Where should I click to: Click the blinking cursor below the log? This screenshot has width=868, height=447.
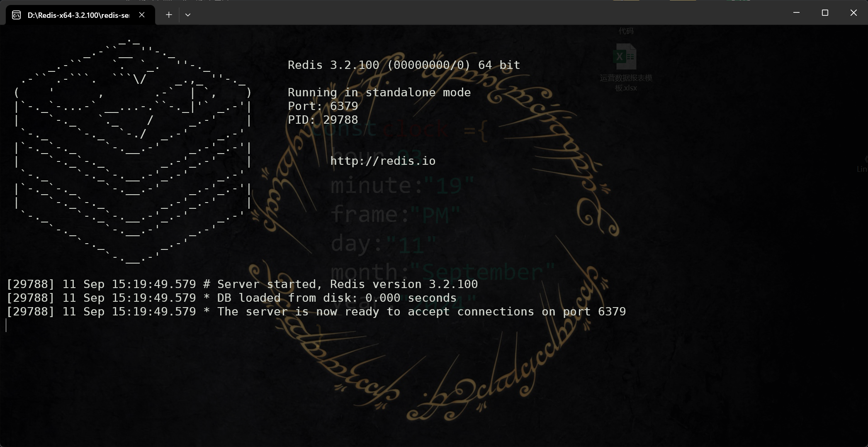[7, 325]
